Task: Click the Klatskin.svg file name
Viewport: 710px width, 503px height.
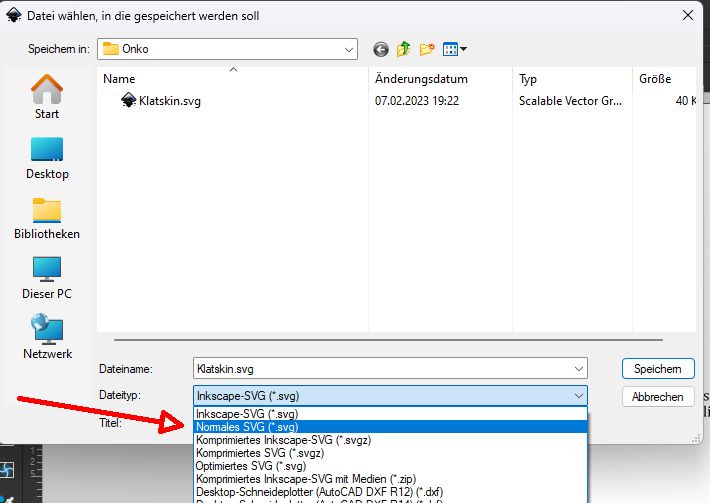Action: [170, 101]
